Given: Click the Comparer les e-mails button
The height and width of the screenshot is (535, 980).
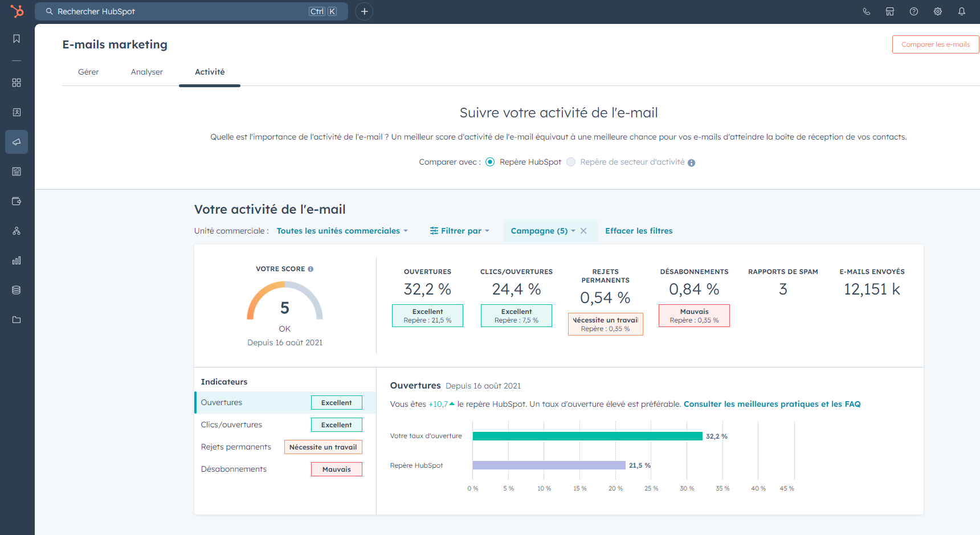Looking at the screenshot, I should click(936, 44).
